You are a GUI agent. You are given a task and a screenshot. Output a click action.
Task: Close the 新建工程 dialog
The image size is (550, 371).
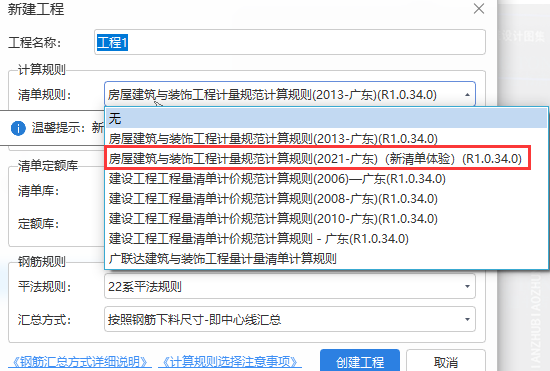pos(479,9)
